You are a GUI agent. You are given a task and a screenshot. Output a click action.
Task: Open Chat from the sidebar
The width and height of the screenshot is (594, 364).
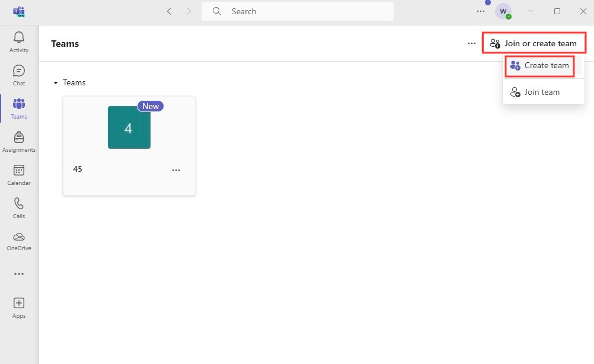(18, 71)
